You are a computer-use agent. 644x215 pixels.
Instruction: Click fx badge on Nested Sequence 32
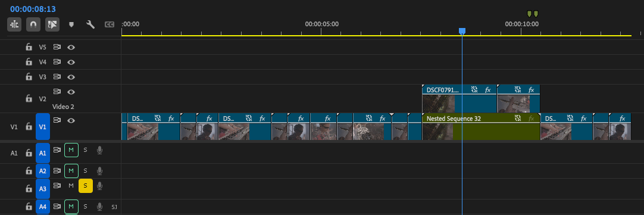532,119
